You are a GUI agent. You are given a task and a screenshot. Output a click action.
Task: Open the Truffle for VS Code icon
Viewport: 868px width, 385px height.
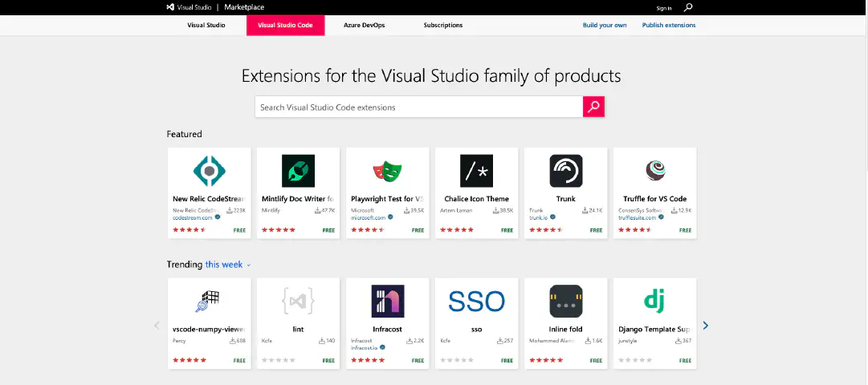pyautogui.click(x=654, y=171)
